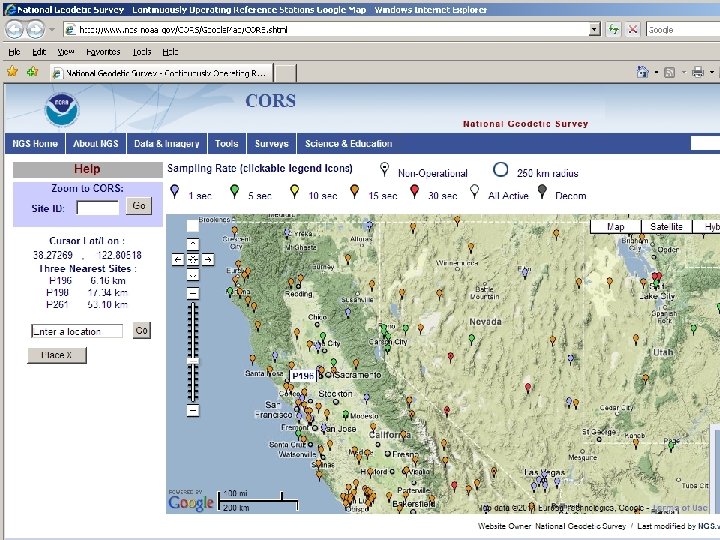Click the P196 marker label on map
The height and width of the screenshot is (540, 720).
click(303, 376)
